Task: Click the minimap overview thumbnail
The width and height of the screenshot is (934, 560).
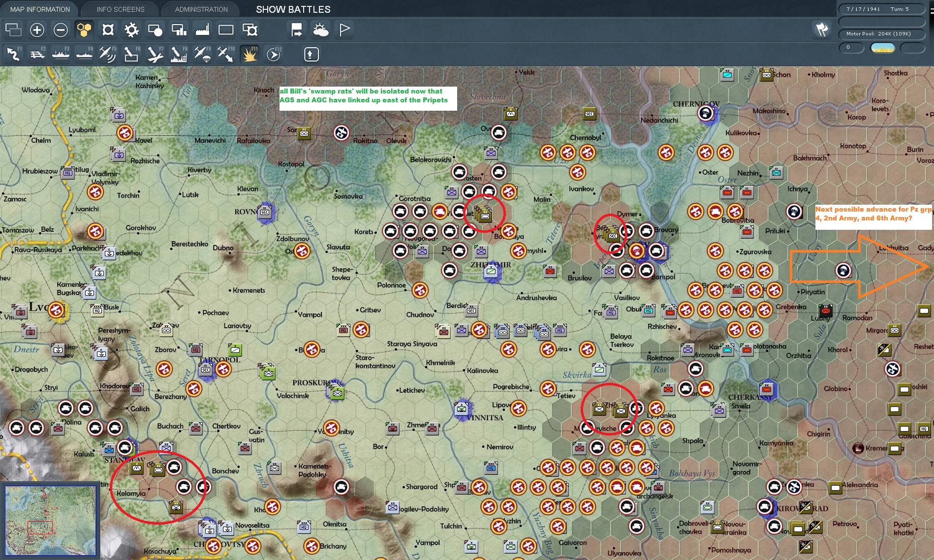Action: coord(51,520)
